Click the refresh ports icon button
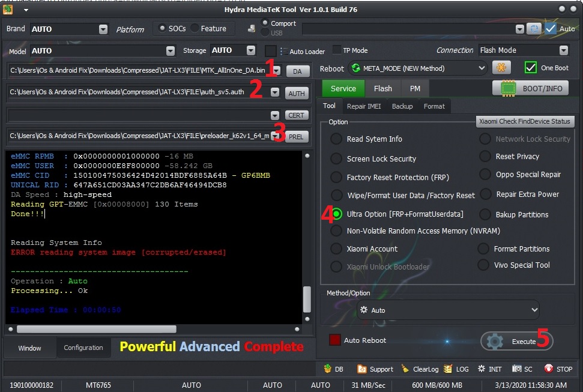The image size is (583, 392). point(534,29)
